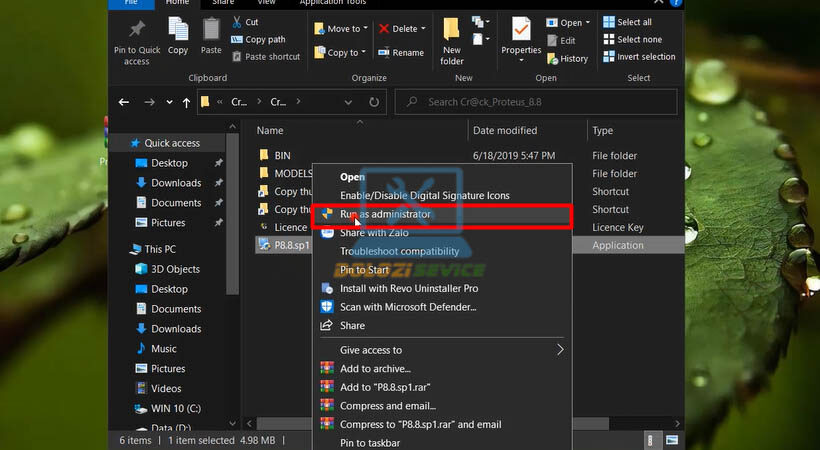The image size is (820, 450).
Task: Choose Troubleshoot compatibility from context menu
Action: click(x=399, y=251)
